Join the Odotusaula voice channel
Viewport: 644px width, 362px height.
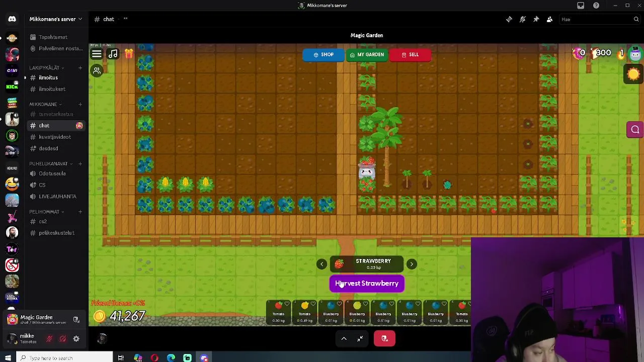(x=52, y=173)
